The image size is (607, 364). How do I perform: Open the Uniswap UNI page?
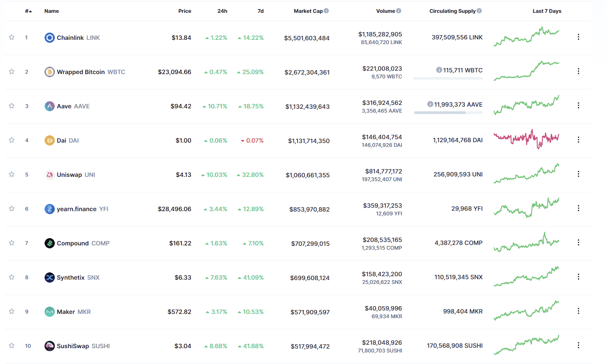[x=76, y=175]
